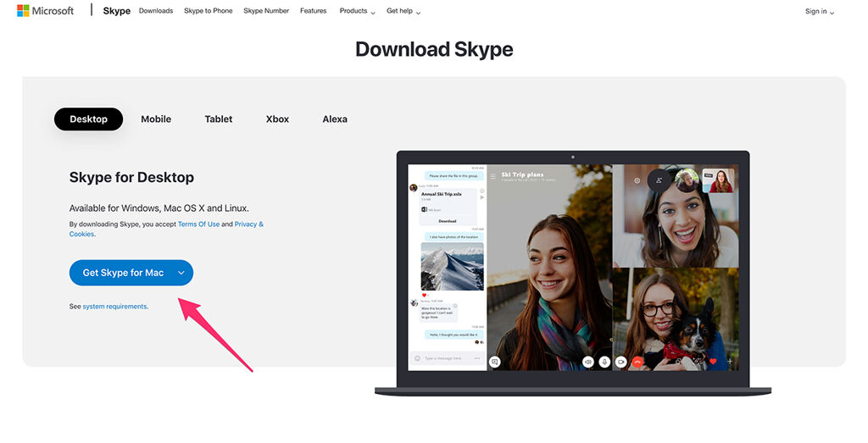868x443 pixels.
Task: Click the Download Skype heading
Action: pyautogui.click(x=434, y=49)
